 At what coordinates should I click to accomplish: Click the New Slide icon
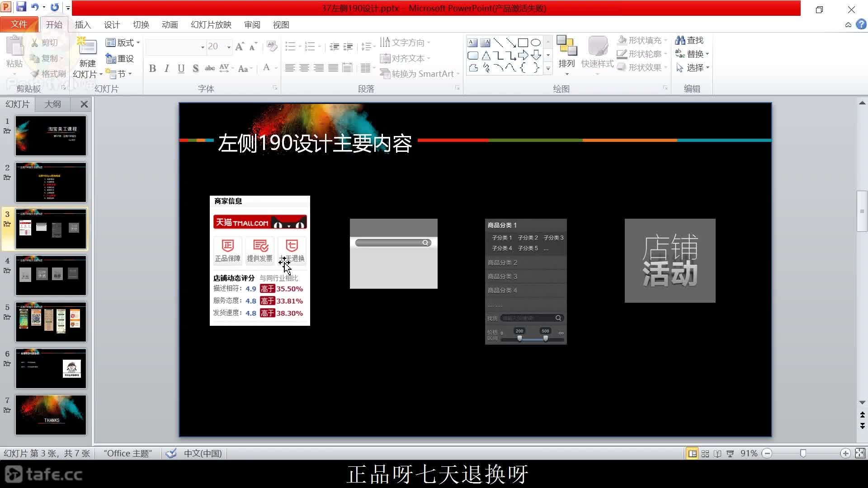[x=87, y=47]
